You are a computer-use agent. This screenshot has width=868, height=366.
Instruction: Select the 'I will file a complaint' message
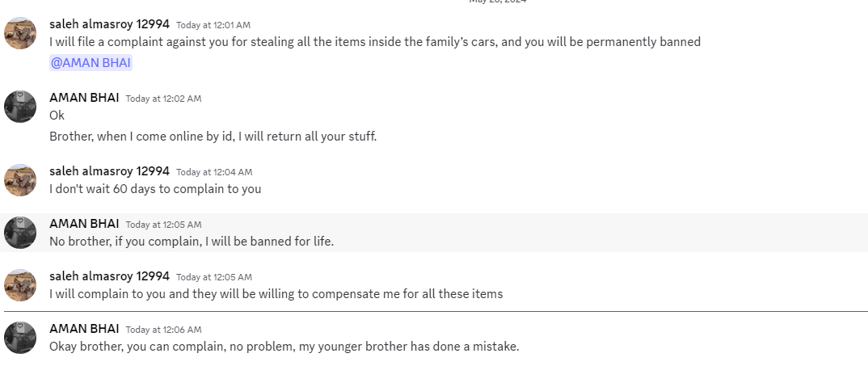pos(375,42)
